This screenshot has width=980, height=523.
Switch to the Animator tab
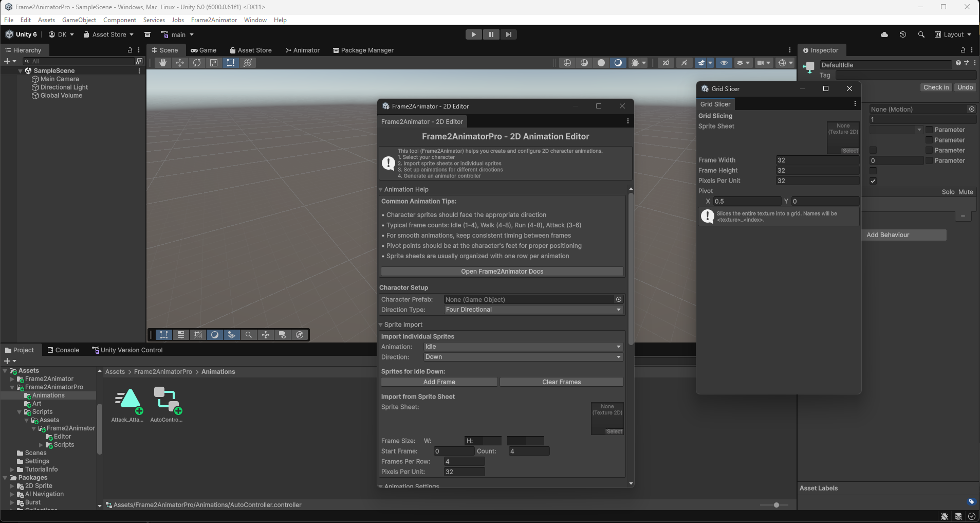[303, 50]
